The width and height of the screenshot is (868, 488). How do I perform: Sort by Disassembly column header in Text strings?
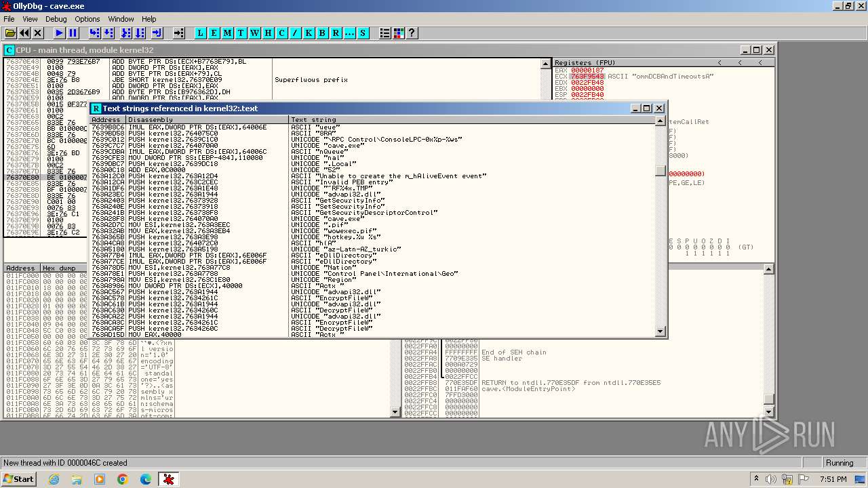point(208,119)
